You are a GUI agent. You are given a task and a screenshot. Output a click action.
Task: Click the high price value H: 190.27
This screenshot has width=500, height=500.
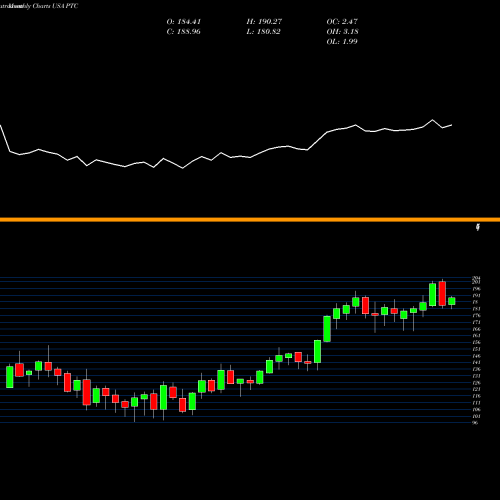click(264, 22)
